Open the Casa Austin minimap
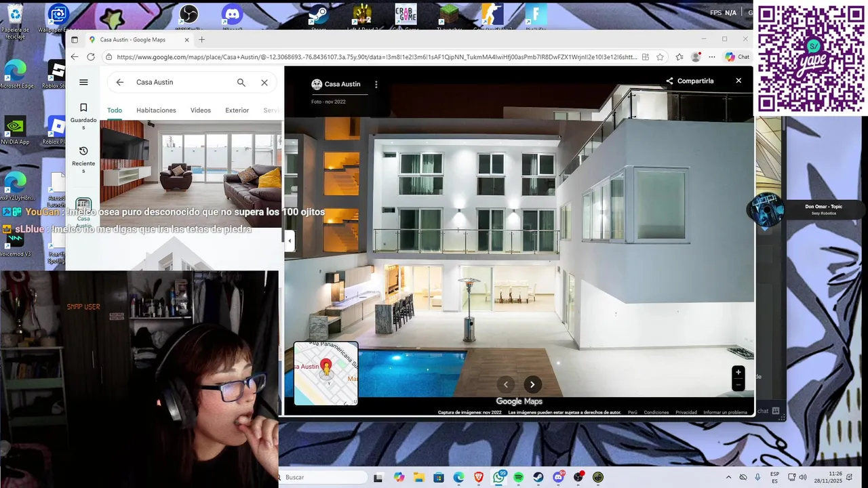 [325, 373]
